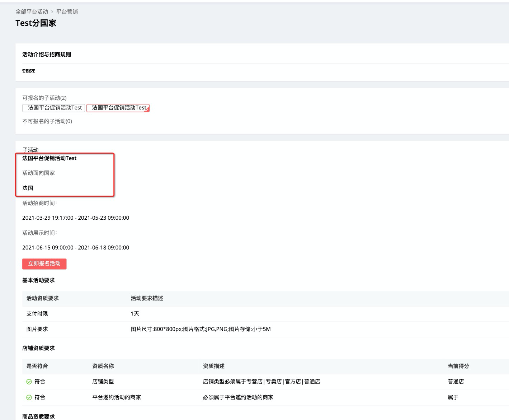Screen dimensions: 509x420
Task: Click the 普通店 score cell
Action: pos(456,382)
